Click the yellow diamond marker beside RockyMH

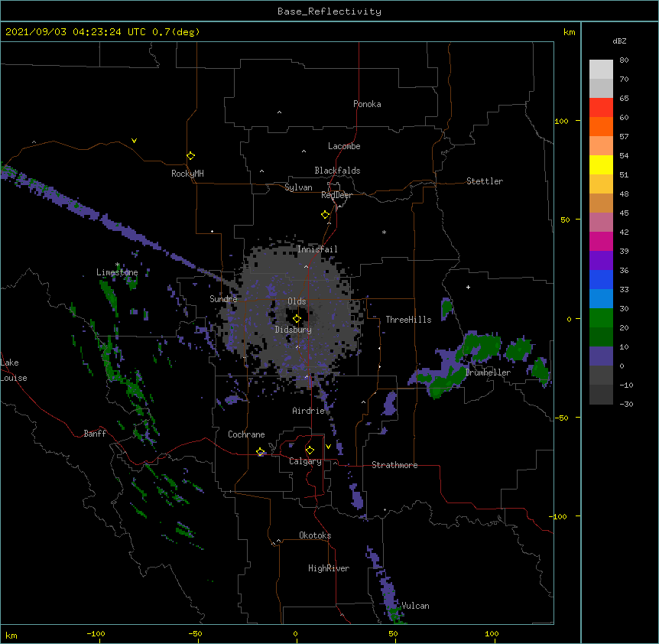pyautogui.click(x=190, y=156)
